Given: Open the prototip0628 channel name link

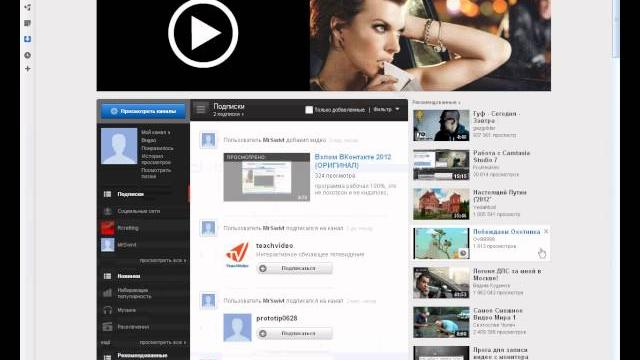Looking at the screenshot, I should click(x=276, y=318).
